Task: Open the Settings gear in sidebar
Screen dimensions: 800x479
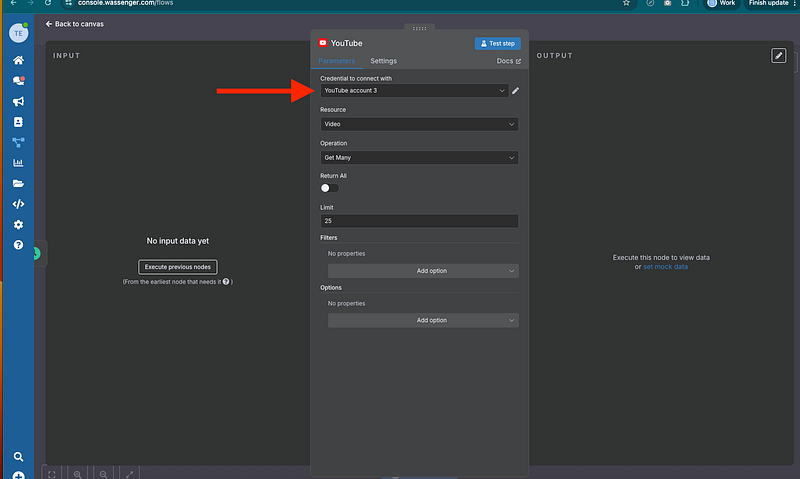Action: point(18,225)
